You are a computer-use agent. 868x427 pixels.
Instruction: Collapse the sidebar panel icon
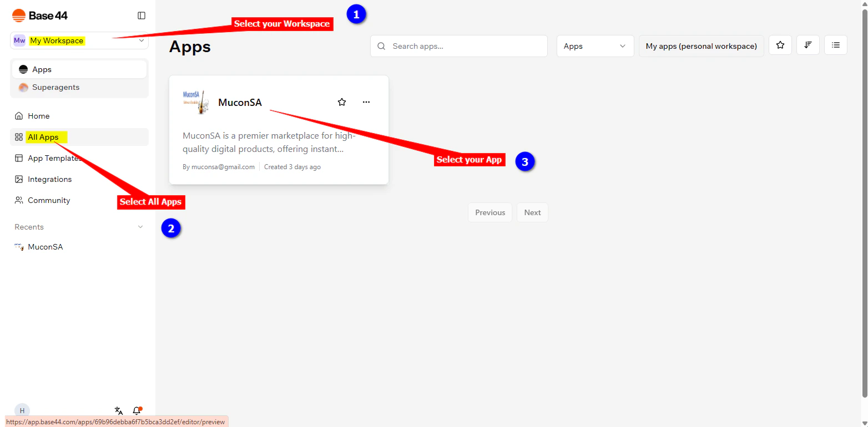click(x=142, y=16)
